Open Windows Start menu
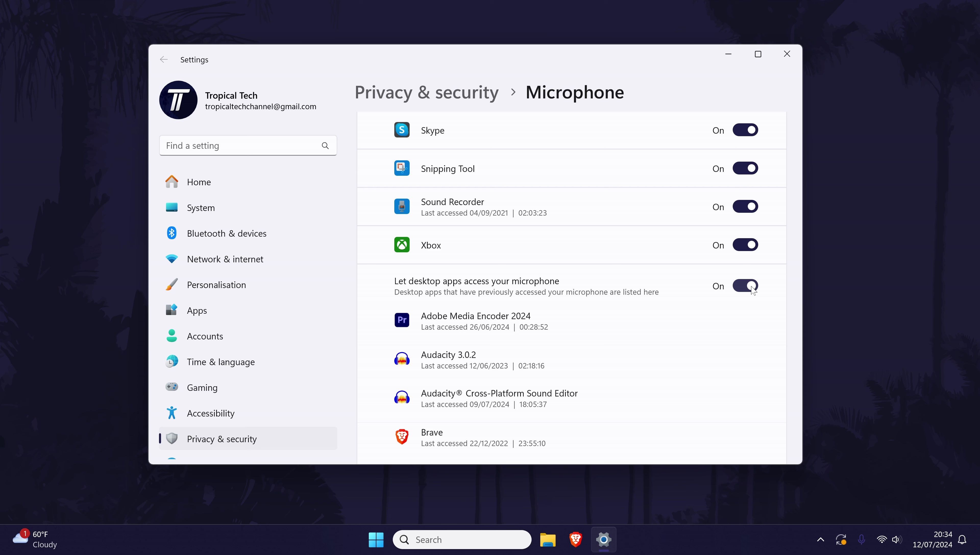 (x=376, y=540)
